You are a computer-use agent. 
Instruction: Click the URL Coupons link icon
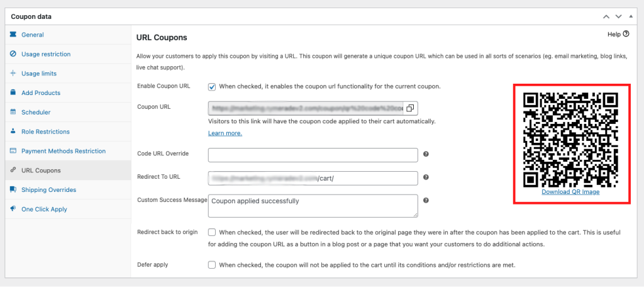pyautogui.click(x=13, y=170)
